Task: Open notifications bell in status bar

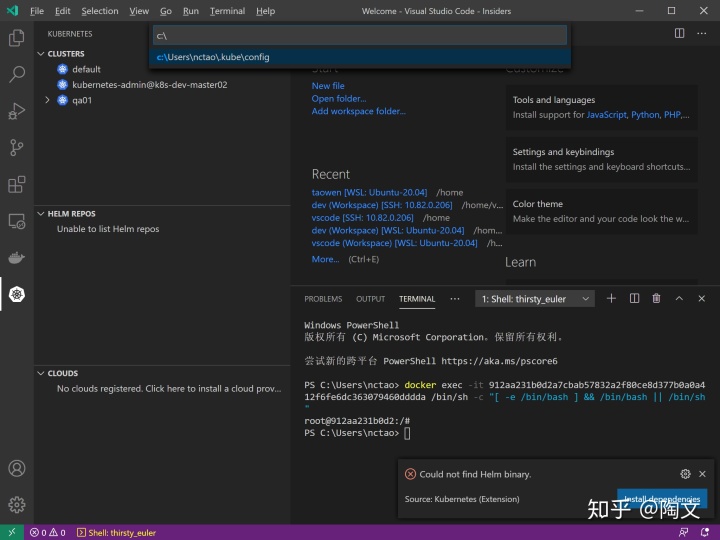Action: [705, 533]
